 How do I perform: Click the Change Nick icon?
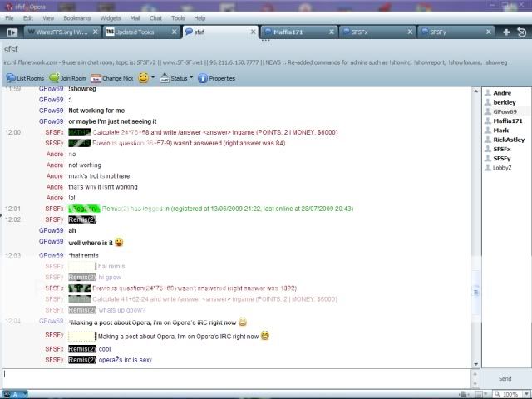click(x=96, y=78)
